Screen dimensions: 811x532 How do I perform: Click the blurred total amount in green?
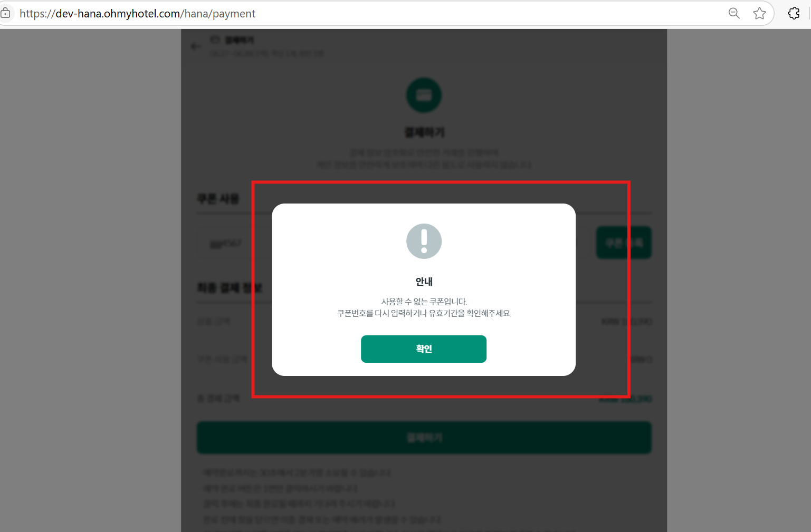625,399
